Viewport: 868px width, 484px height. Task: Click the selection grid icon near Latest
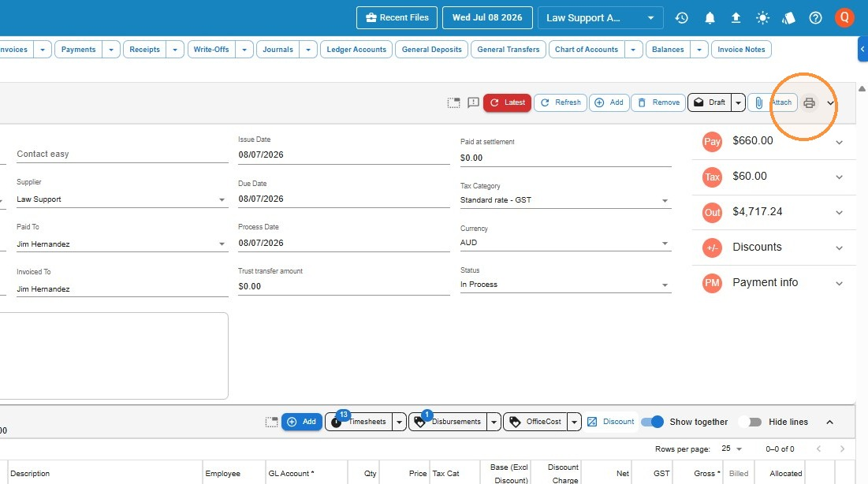pos(453,103)
